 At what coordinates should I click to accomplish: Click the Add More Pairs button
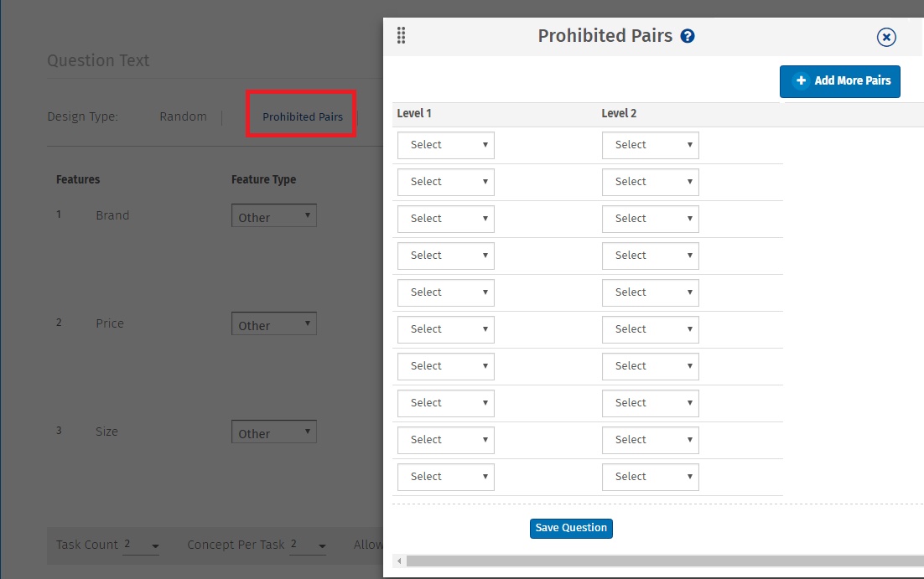tap(839, 81)
